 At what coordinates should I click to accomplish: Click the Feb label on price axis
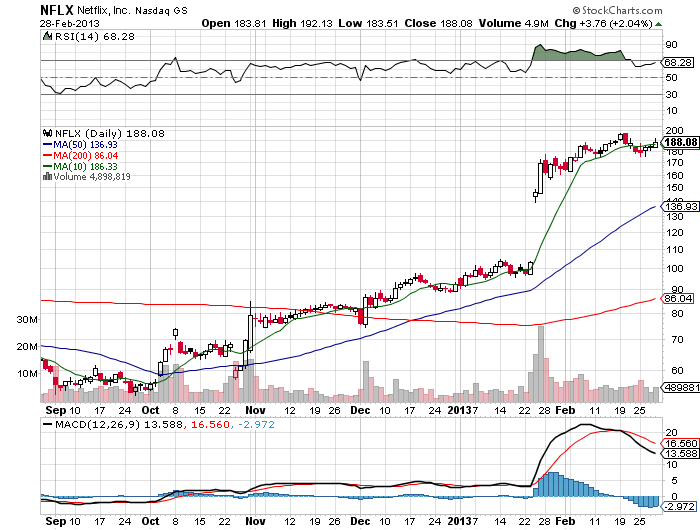point(565,410)
